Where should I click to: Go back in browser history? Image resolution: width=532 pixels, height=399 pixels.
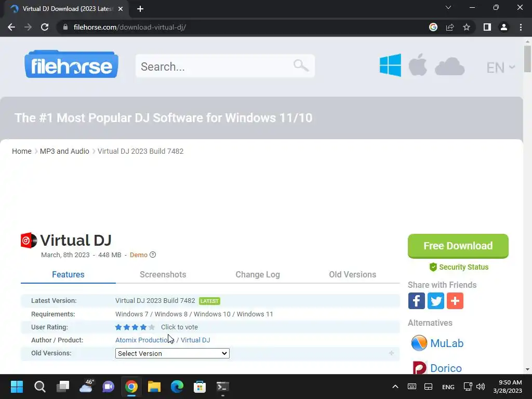click(x=11, y=27)
